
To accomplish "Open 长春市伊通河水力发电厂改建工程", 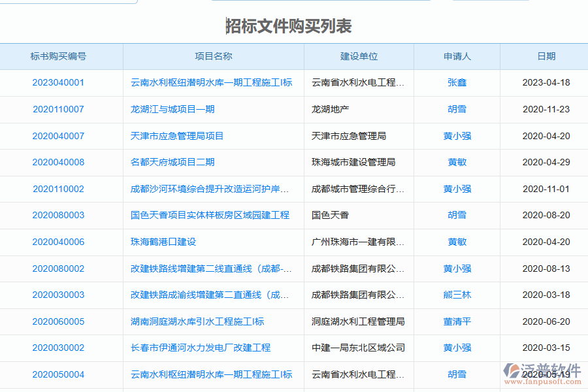I will [x=195, y=348].
